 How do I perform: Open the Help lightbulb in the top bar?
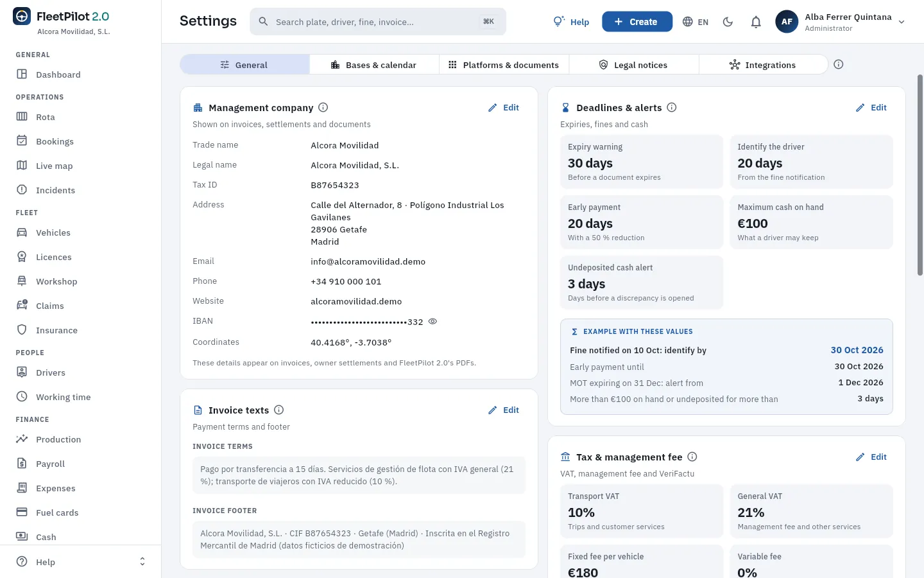click(571, 22)
